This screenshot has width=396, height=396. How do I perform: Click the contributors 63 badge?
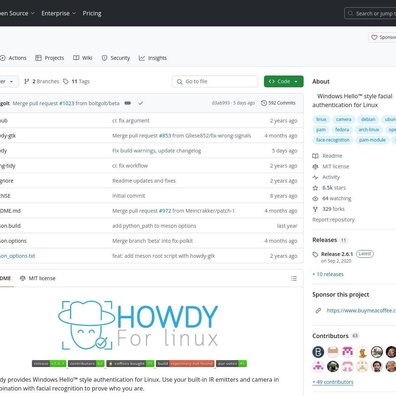click(86, 364)
